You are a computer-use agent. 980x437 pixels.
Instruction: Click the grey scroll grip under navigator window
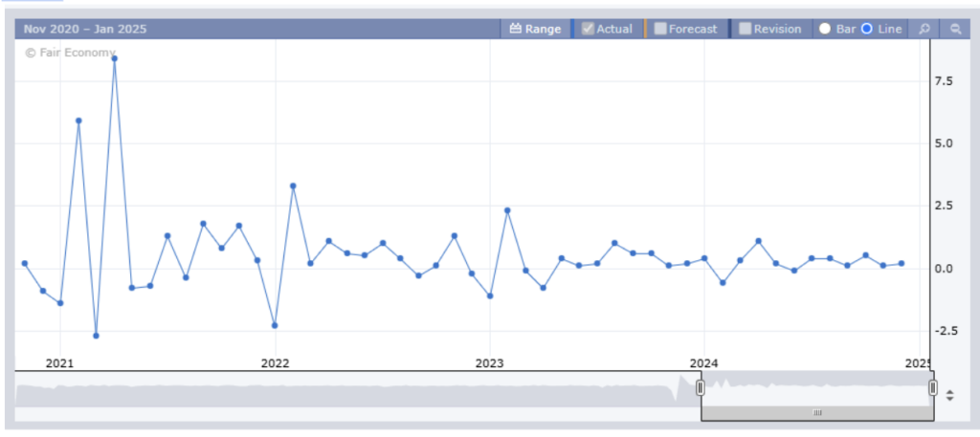(x=817, y=413)
